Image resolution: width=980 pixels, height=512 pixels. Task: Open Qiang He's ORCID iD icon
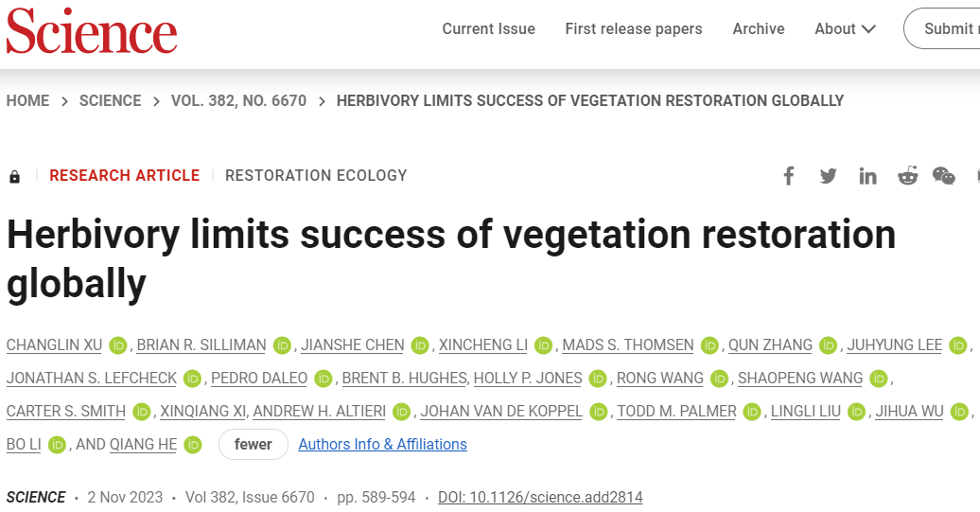coord(193,445)
